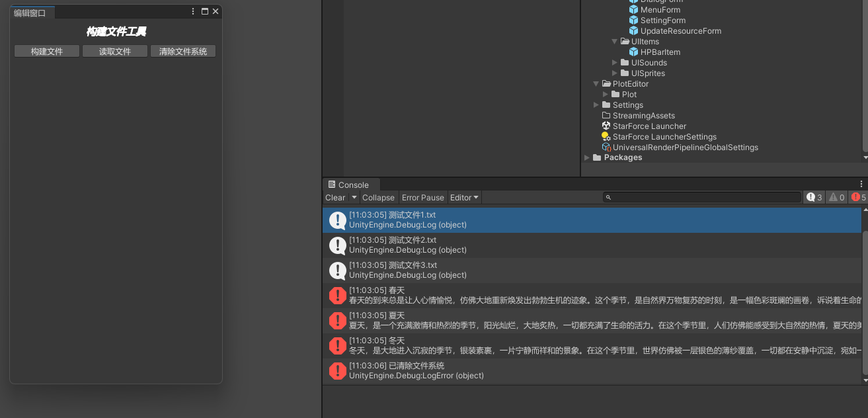Open the Console panel kebab menu icon
Viewport: 868px width, 418px height.
[861, 183]
